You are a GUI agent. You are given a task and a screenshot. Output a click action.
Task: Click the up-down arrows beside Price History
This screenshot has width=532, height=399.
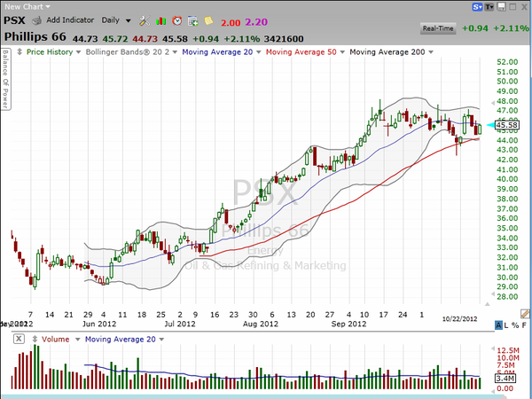20,52
